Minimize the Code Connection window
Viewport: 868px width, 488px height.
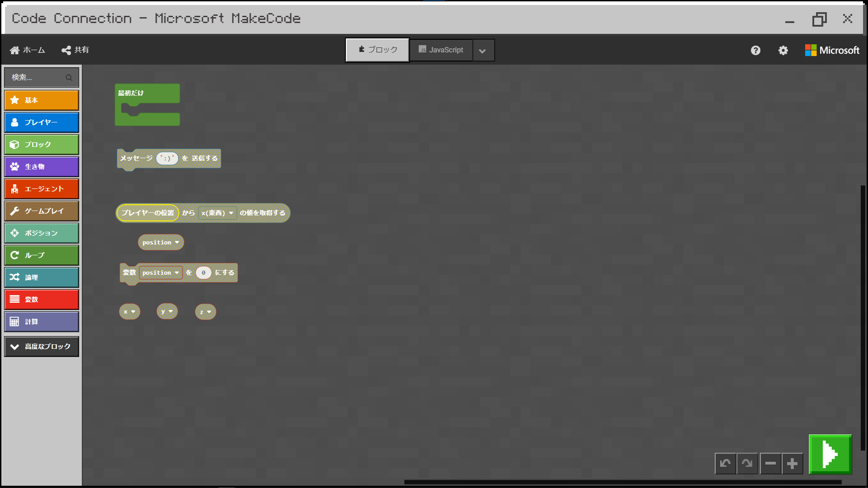click(x=790, y=22)
